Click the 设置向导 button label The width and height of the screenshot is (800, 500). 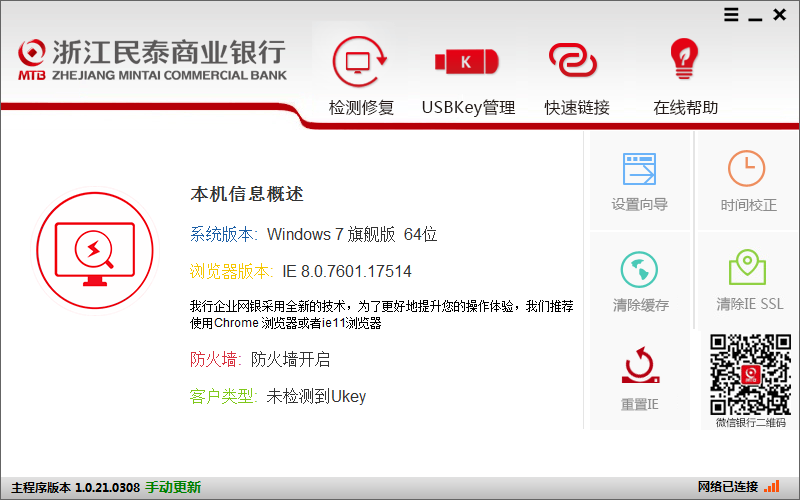point(640,205)
